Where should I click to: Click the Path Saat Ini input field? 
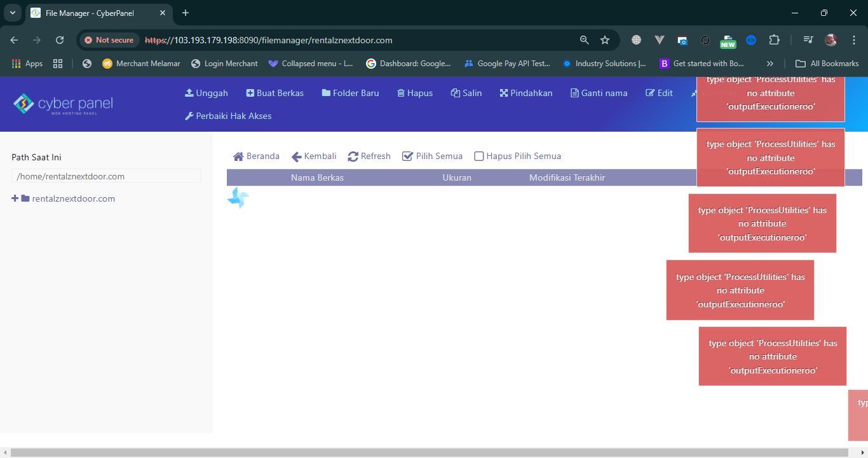[106, 176]
